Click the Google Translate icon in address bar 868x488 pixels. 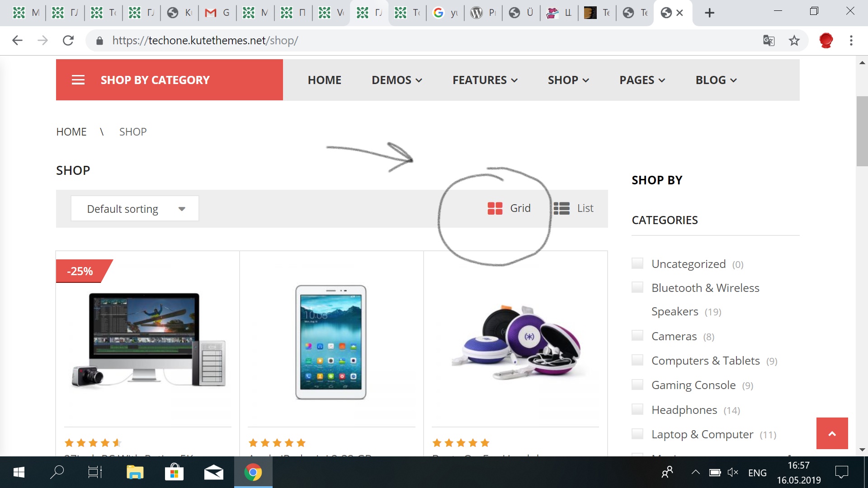(x=769, y=41)
